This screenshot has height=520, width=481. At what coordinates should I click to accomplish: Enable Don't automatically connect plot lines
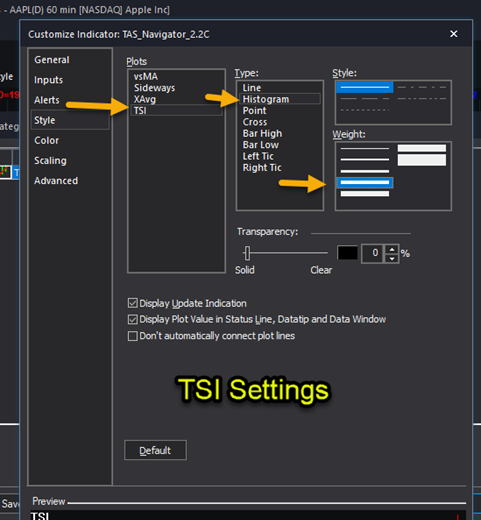[133, 336]
